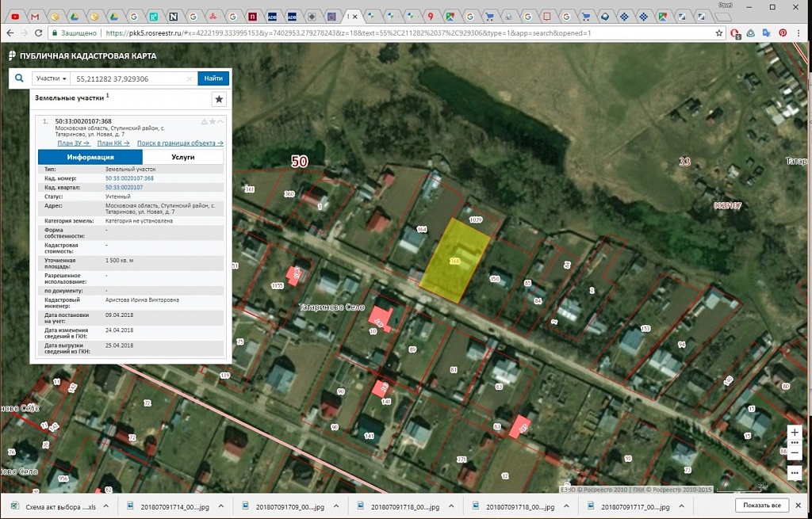Screen dimensions: 812x519
Task: Open the Pinterest extension icon
Action: [x=783, y=32]
